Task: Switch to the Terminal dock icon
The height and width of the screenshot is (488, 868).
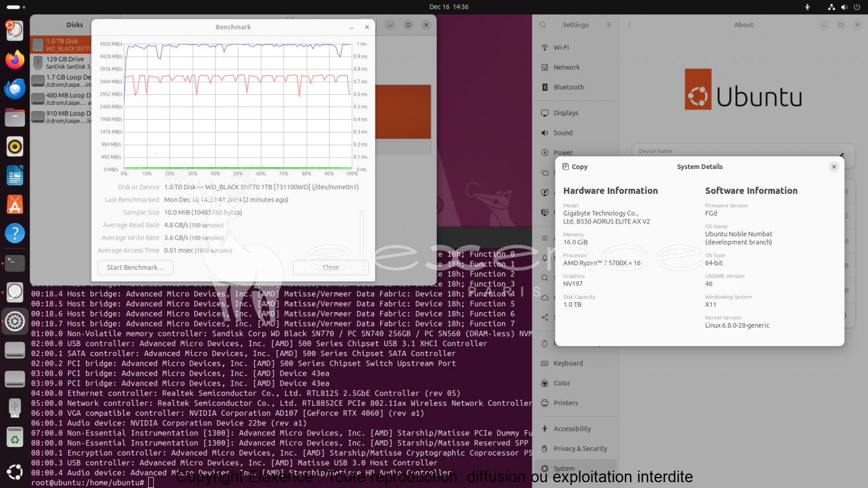Action: pyautogui.click(x=15, y=263)
